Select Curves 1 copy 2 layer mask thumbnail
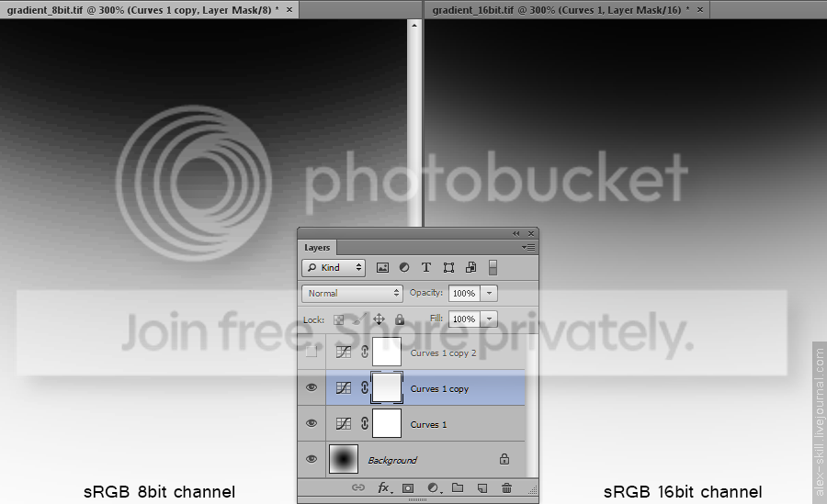Viewport: 827px width, 504px height. [387, 352]
